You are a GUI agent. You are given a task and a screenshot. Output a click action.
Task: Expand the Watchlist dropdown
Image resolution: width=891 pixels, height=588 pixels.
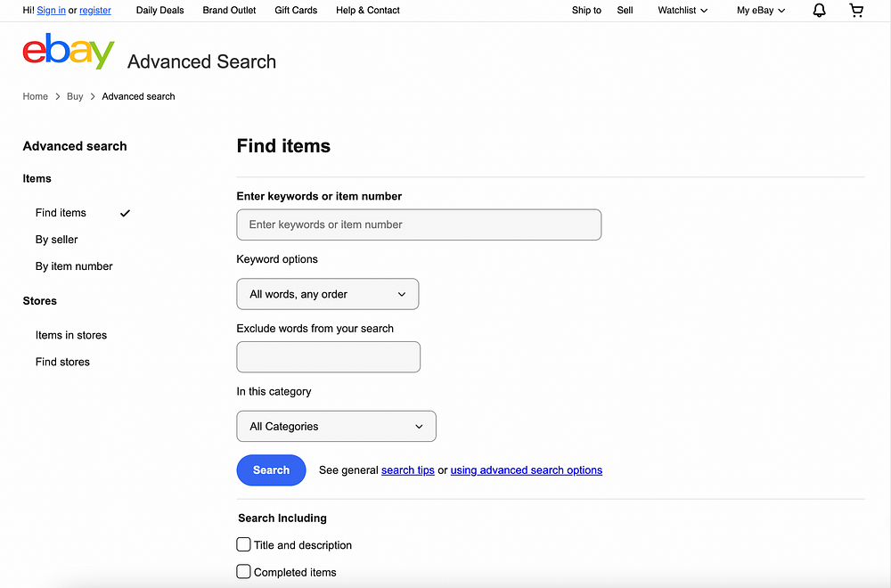click(683, 10)
